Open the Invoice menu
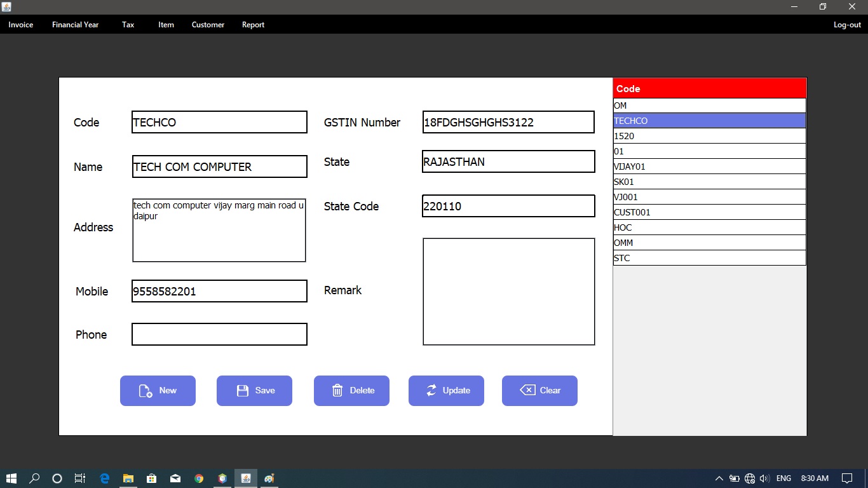The image size is (868, 488). pyautogui.click(x=20, y=25)
